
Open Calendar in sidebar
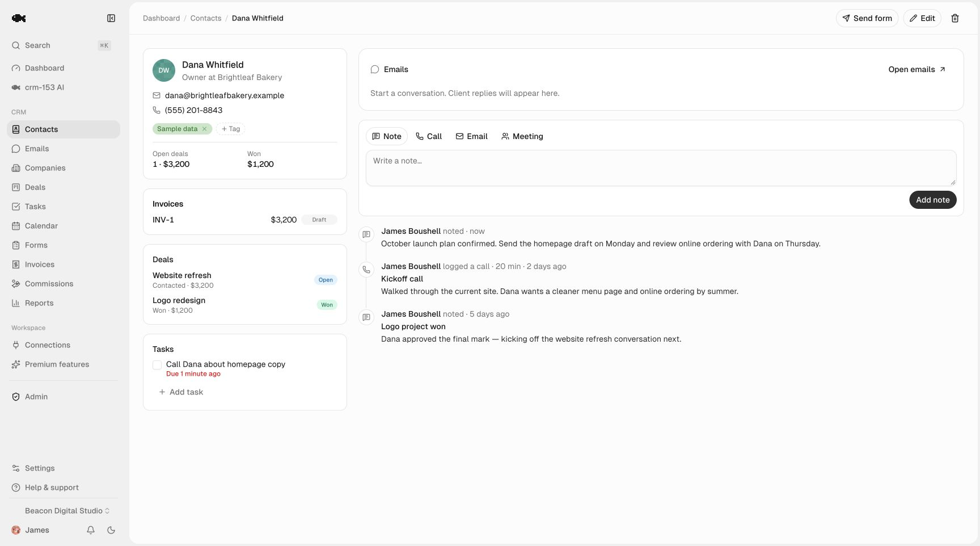[64, 226]
